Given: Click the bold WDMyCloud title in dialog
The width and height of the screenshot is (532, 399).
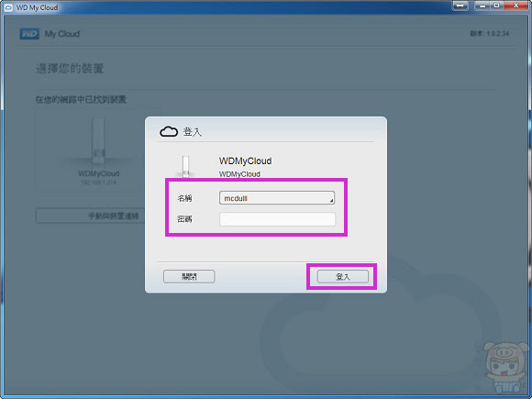Looking at the screenshot, I should 245,161.
